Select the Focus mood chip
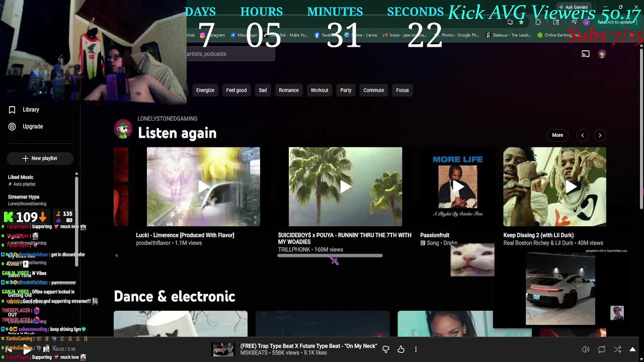Image resolution: width=644 pixels, height=362 pixels. 403,90
